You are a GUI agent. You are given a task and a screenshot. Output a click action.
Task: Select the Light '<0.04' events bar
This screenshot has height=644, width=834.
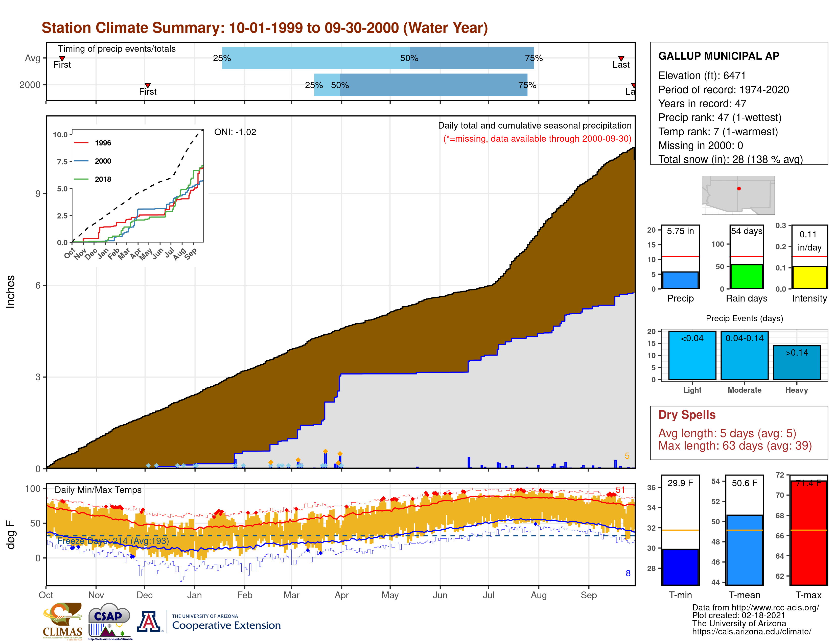692,355
